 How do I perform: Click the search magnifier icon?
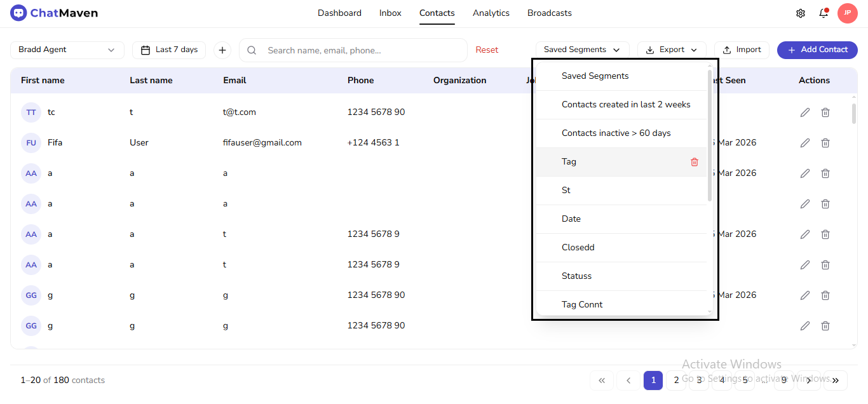click(x=251, y=50)
